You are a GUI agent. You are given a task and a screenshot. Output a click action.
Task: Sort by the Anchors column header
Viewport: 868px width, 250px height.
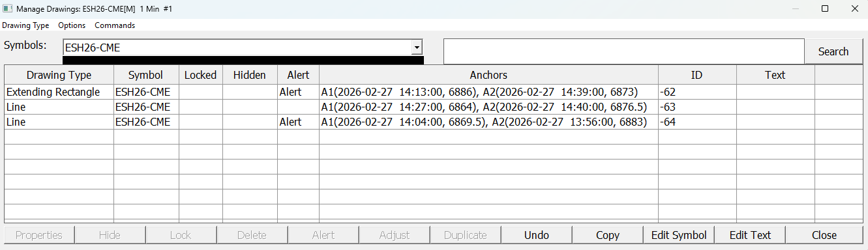click(488, 75)
